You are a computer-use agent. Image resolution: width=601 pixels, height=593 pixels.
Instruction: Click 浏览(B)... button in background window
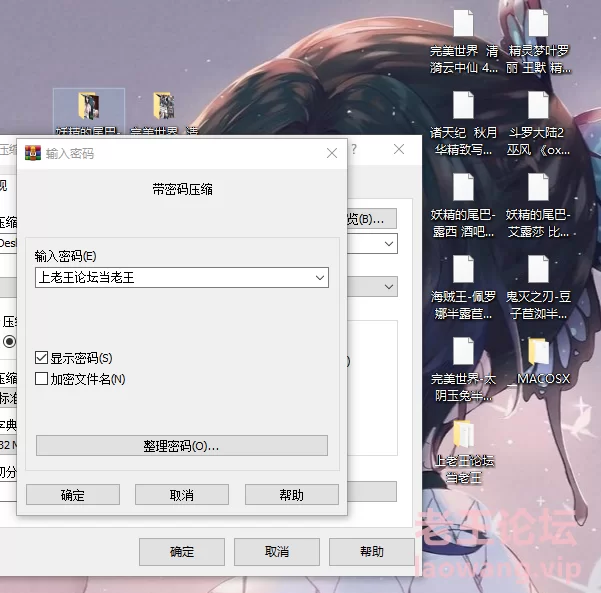[372, 218]
